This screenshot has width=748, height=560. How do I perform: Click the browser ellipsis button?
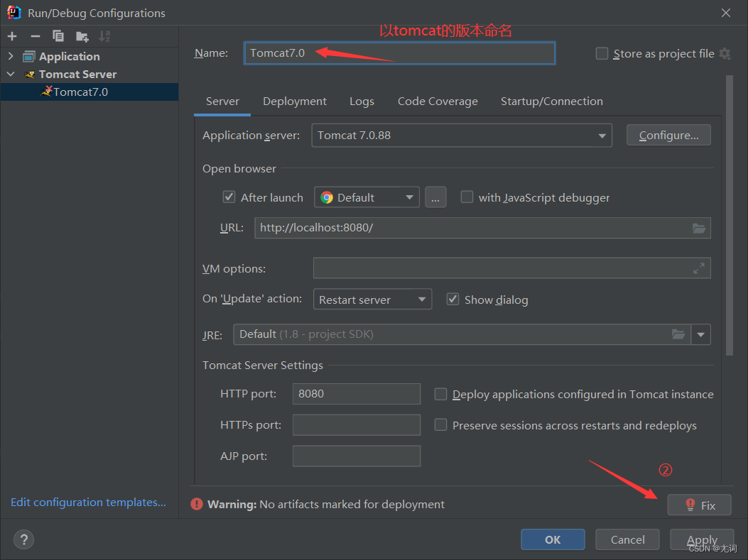coord(435,197)
